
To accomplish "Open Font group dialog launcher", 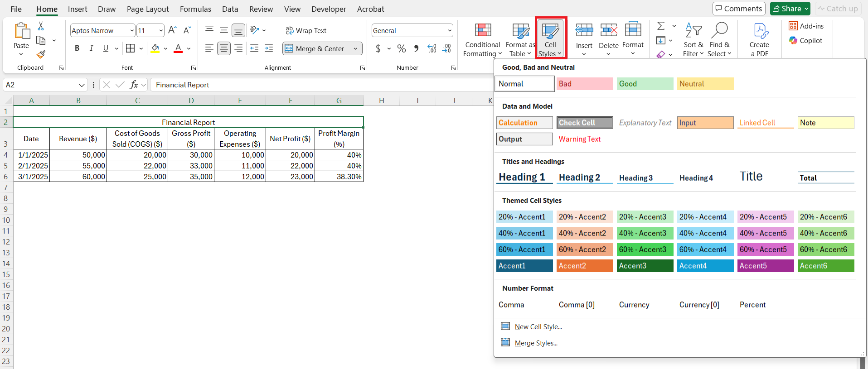I will coord(193,68).
